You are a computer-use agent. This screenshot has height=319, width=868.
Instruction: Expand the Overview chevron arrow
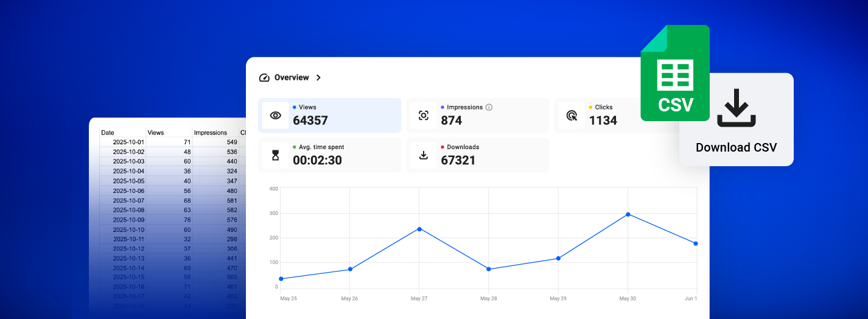pos(318,78)
